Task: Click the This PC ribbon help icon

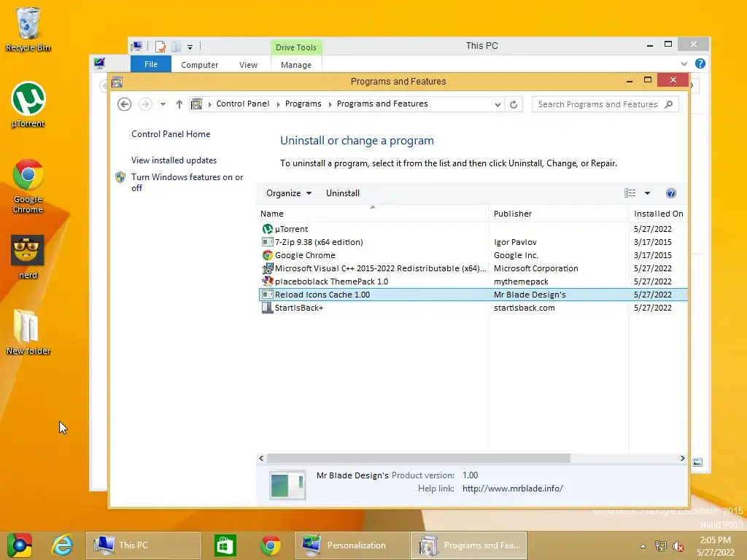Action: point(700,64)
